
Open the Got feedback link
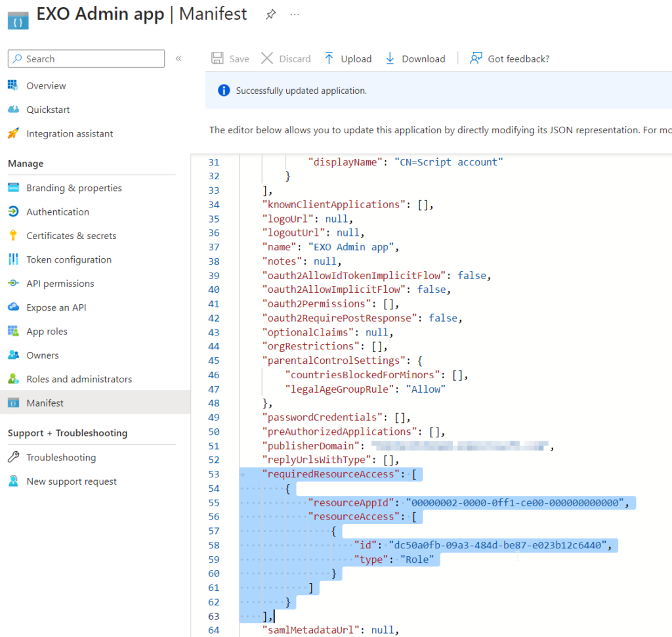pyautogui.click(x=509, y=58)
